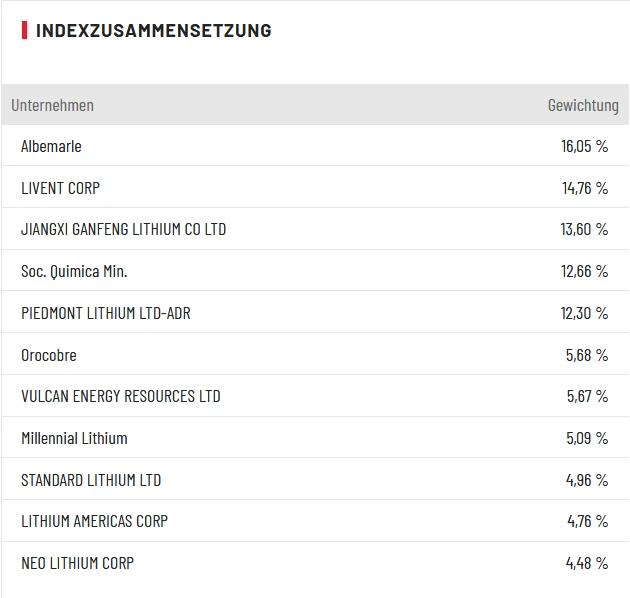Select the Albemarle company row
Image resolution: width=630 pixels, height=598 pixels.
pos(51,146)
